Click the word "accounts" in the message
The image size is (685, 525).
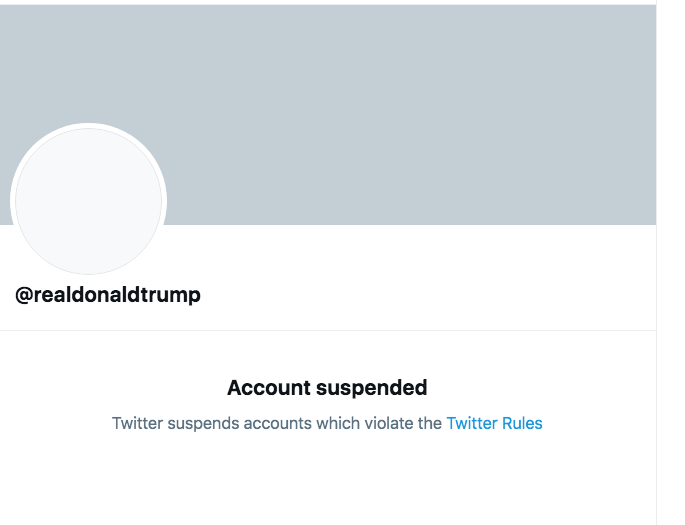coord(275,423)
